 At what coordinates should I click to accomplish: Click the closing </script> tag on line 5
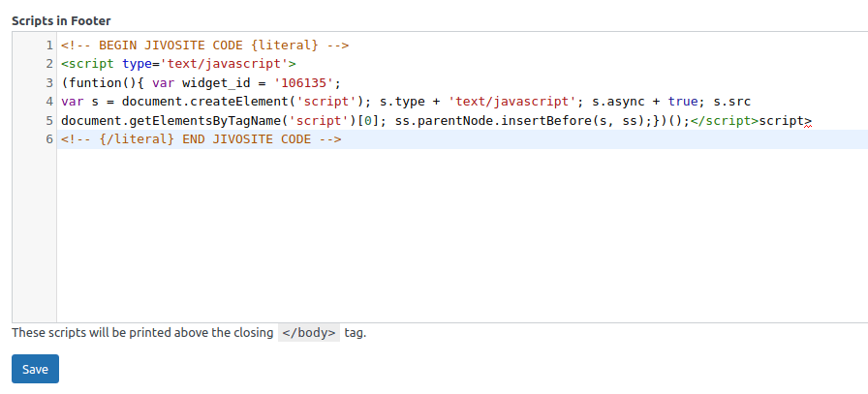click(x=725, y=121)
